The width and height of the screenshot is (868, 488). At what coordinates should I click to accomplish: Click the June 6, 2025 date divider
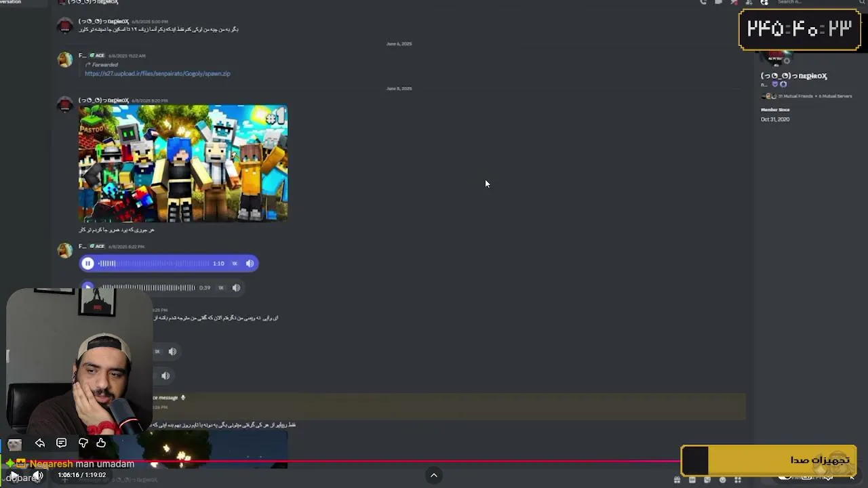[399, 44]
